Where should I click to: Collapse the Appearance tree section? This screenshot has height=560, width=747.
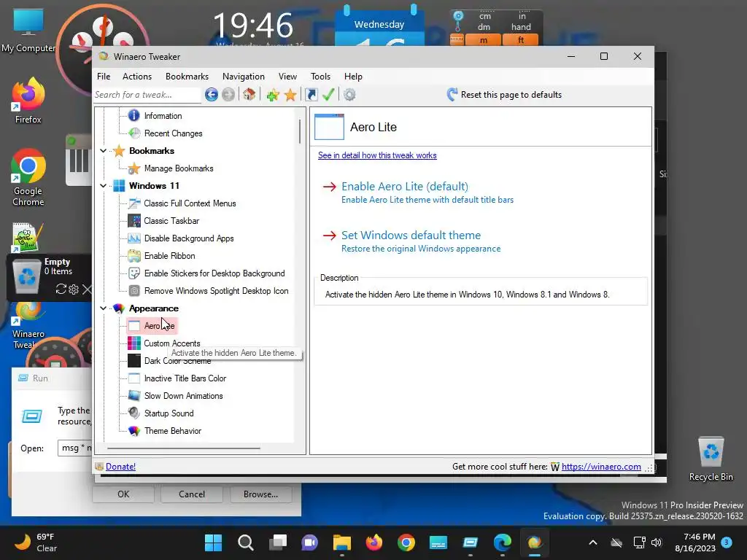pos(103,308)
